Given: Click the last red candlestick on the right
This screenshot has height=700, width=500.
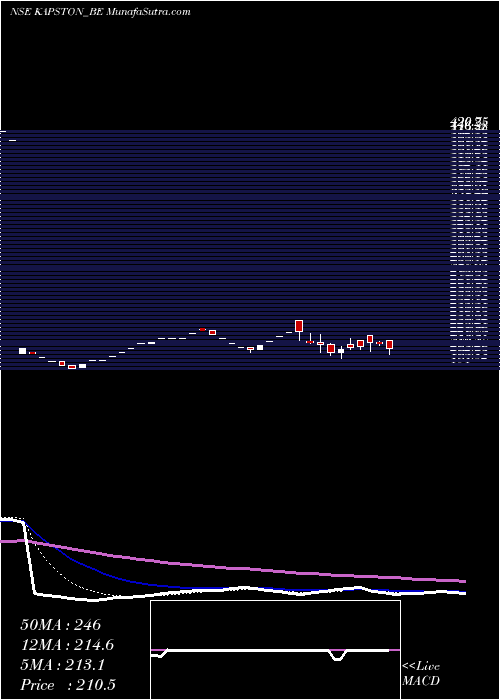Looking at the screenshot, I should click(389, 345).
